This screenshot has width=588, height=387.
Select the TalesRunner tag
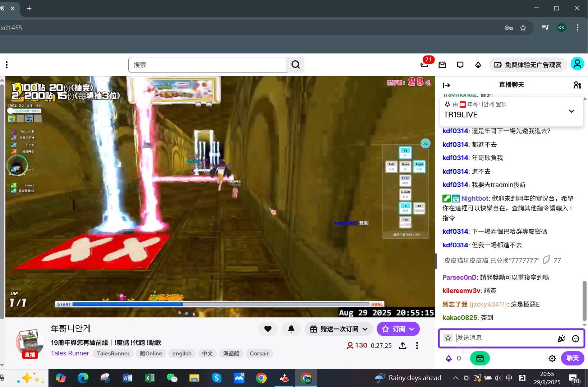click(x=113, y=354)
